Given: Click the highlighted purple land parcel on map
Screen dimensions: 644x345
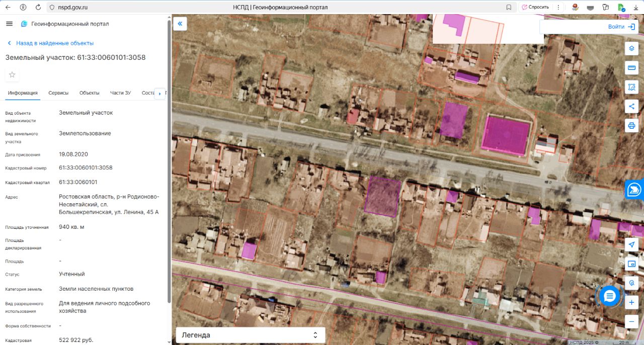Looking at the screenshot, I should tap(382, 196).
